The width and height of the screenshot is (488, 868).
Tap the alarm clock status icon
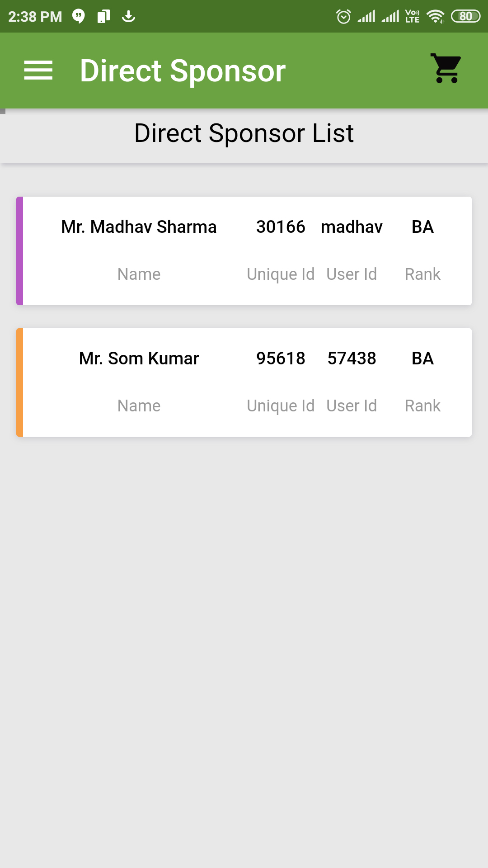click(x=343, y=17)
